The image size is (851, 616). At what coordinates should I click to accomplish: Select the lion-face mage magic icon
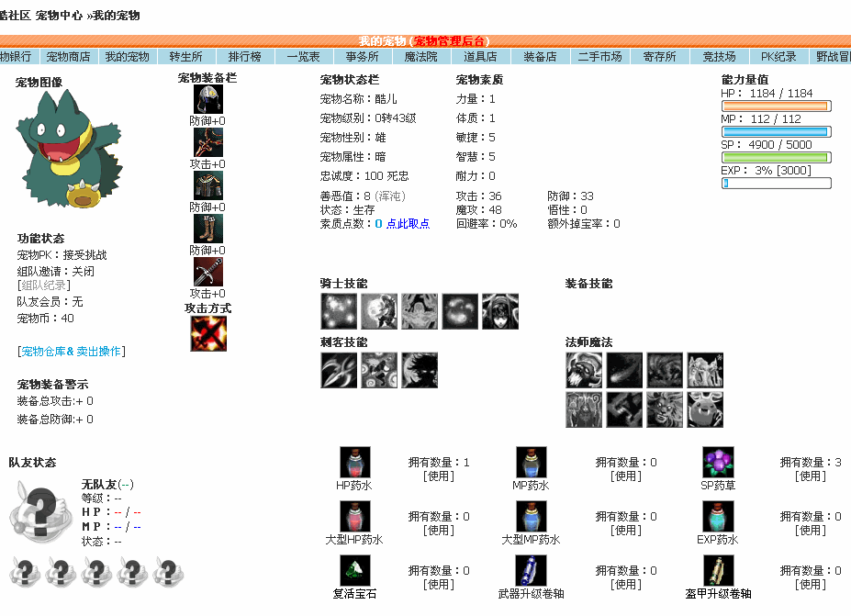665,409
